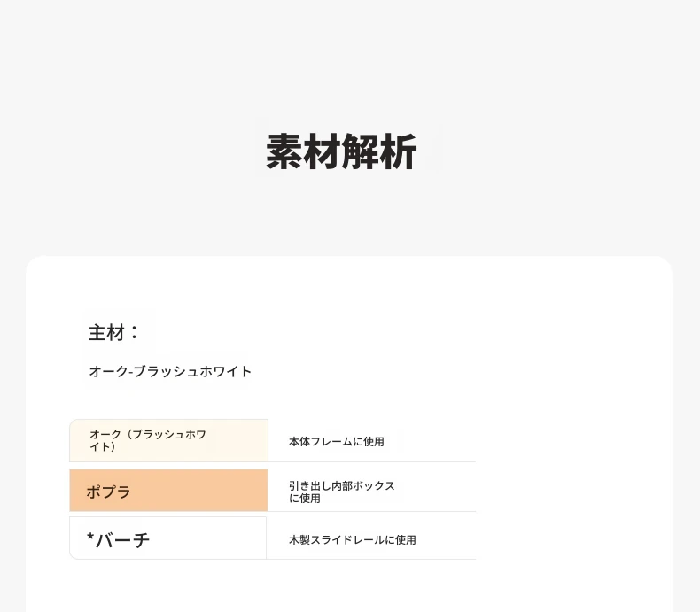Screen dimensions: 700x612
Task: Click the 本体フレームに使用 description
Action: 337,442
